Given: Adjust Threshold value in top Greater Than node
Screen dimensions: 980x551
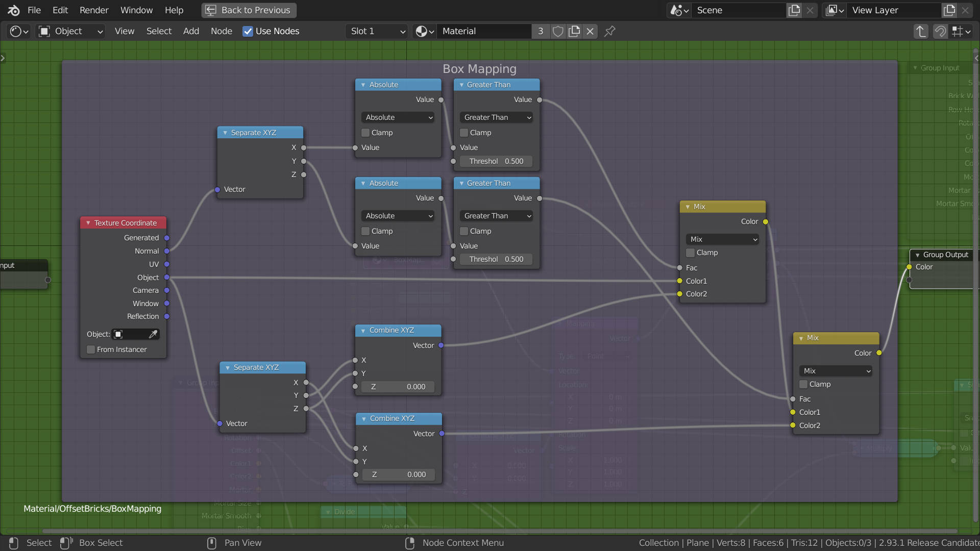Looking at the screenshot, I should pos(496,161).
